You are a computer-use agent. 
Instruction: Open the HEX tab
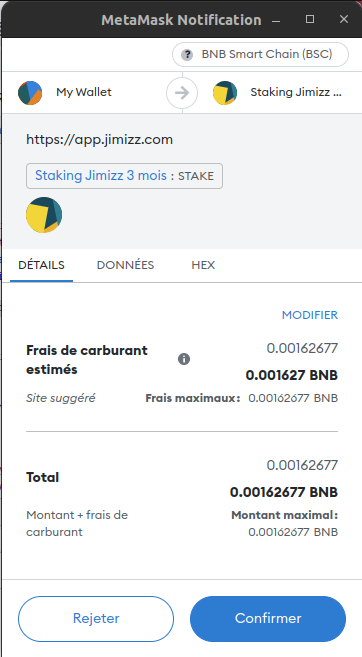tap(203, 265)
